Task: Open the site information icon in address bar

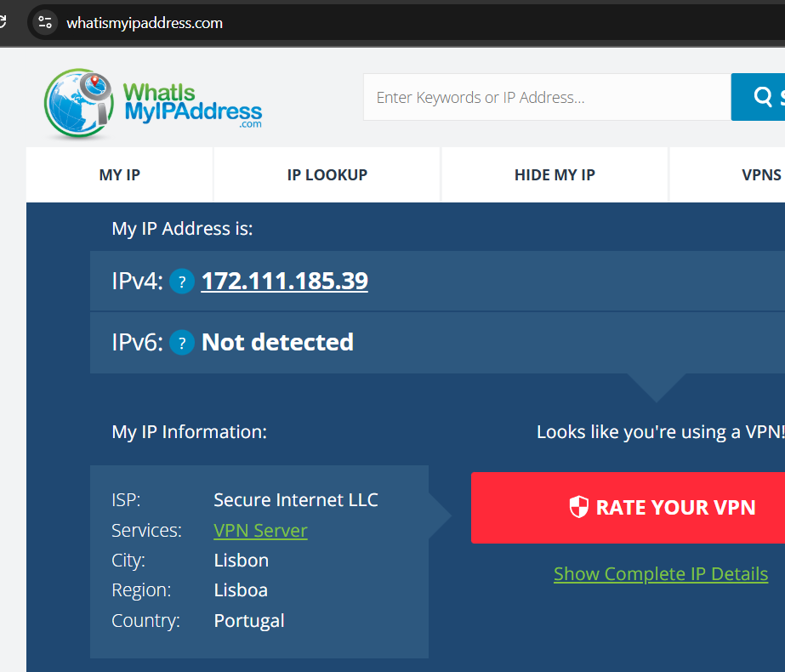Action: (x=45, y=22)
